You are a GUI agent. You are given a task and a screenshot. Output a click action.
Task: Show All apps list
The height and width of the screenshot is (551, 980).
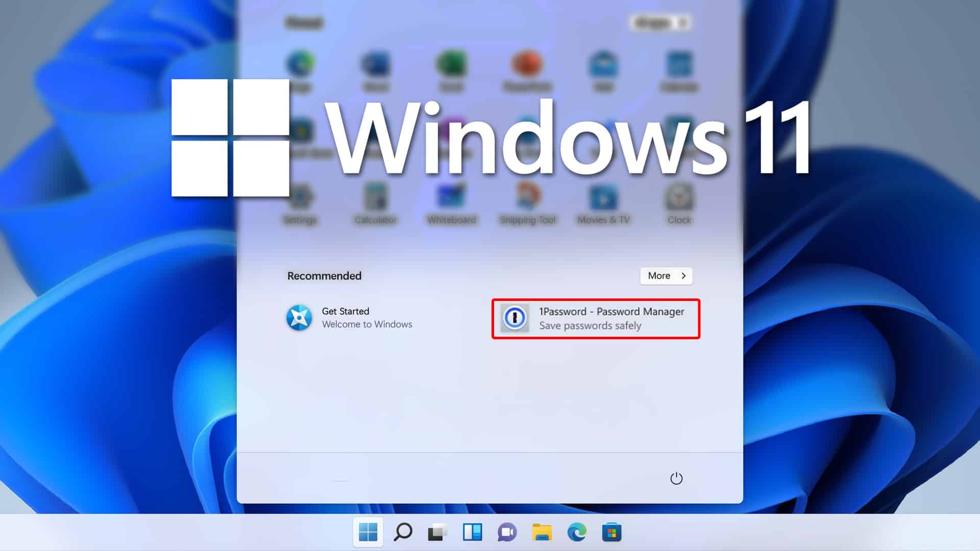coord(660,22)
